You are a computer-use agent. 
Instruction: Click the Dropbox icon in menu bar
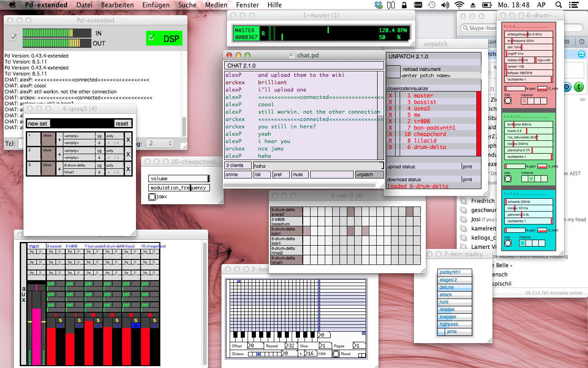(378, 5)
